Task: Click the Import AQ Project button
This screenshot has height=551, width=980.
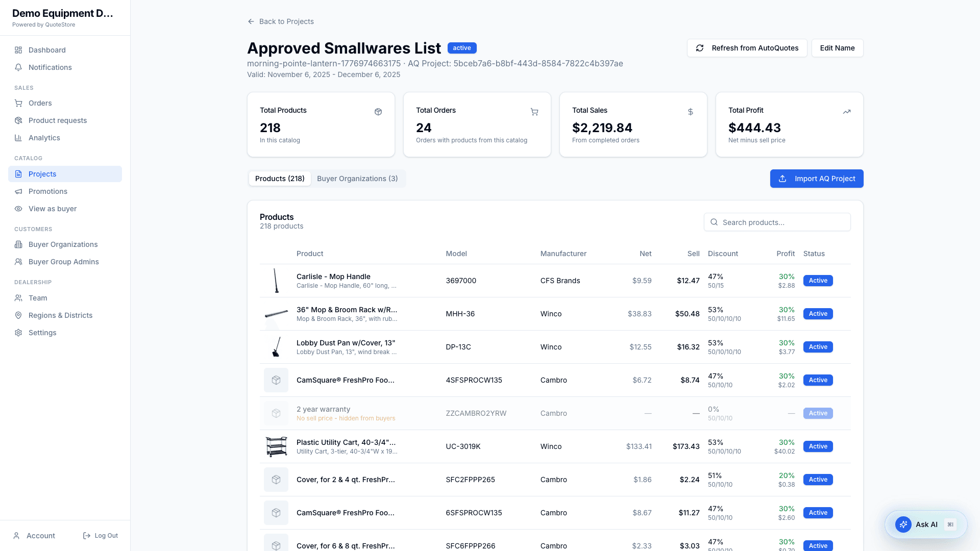Action: 817,179
